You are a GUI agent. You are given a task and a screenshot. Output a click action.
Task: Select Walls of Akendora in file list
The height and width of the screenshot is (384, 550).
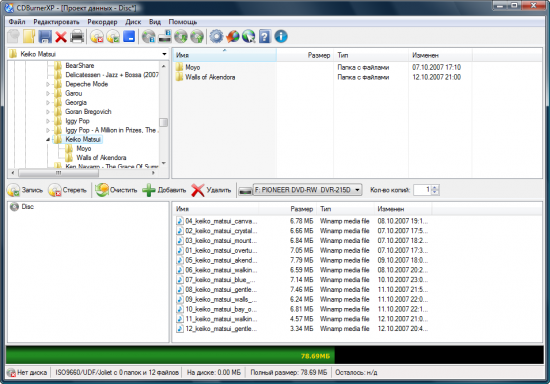coord(210,77)
